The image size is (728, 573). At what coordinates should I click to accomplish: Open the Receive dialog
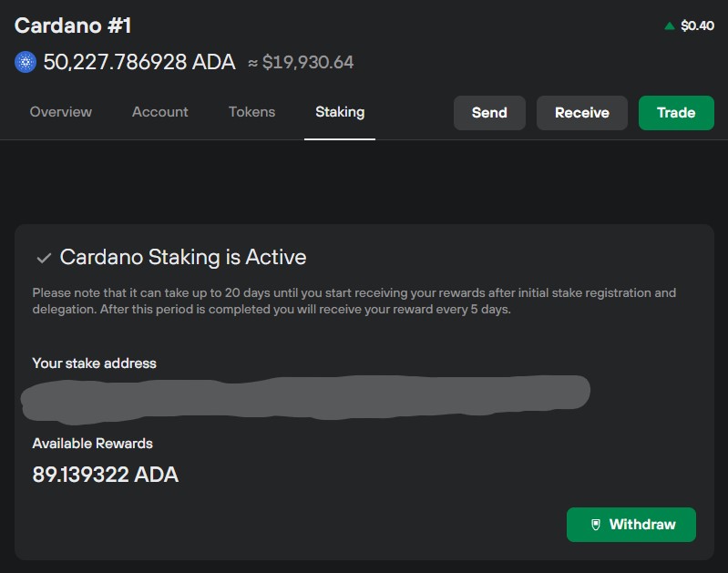point(581,113)
